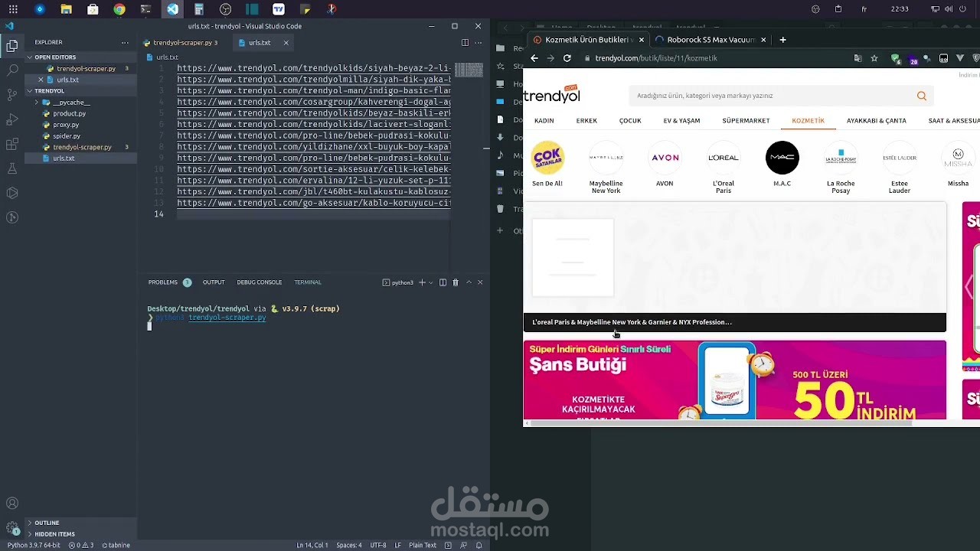Viewport: 980px width, 551px height.
Task: Select the python3 terminal instance
Action: (398, 282)
